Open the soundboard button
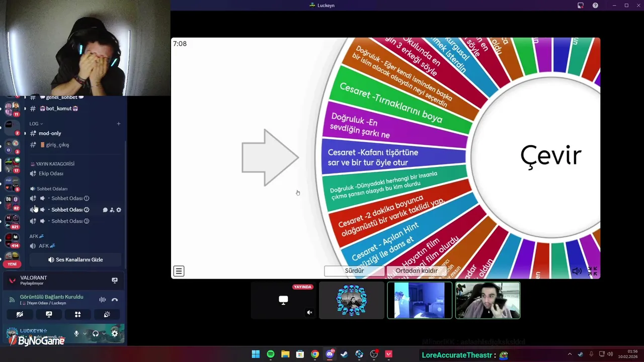644x362 pixels. pos(107,314)
